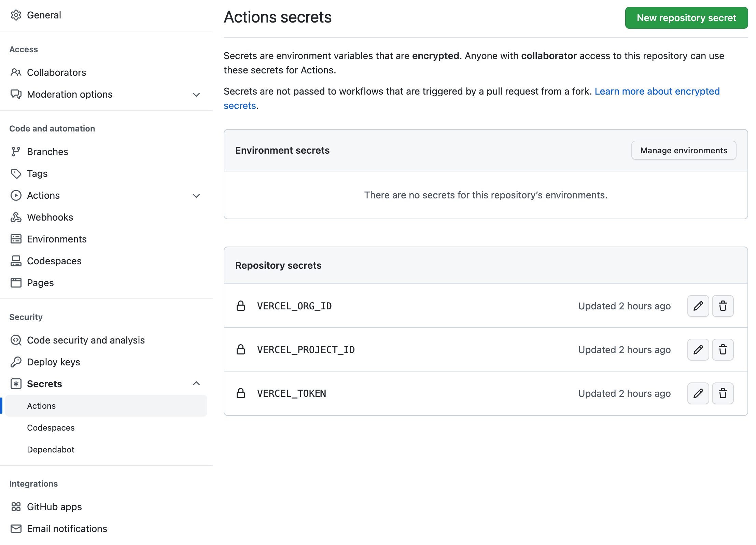
Task: Switch to the Dependabot secrets section
Action: click(51, 449)
